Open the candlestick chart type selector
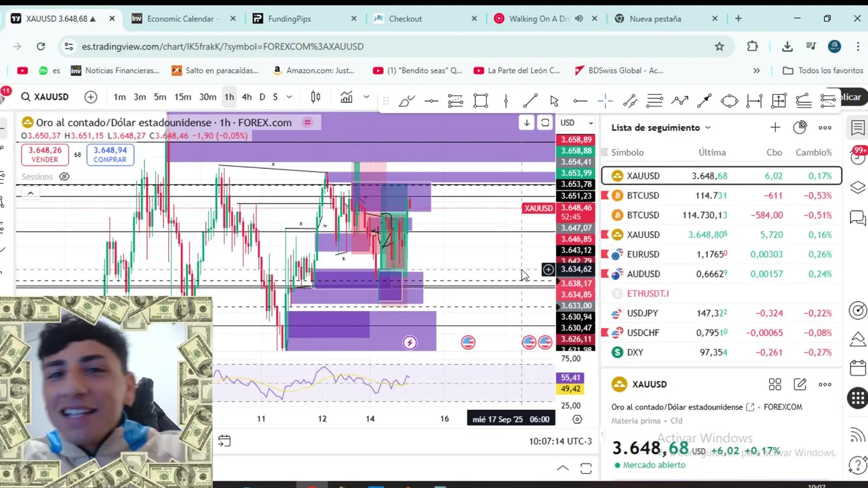Image resolution: width=868 pixels, height=488 pixels. [315, 97]
